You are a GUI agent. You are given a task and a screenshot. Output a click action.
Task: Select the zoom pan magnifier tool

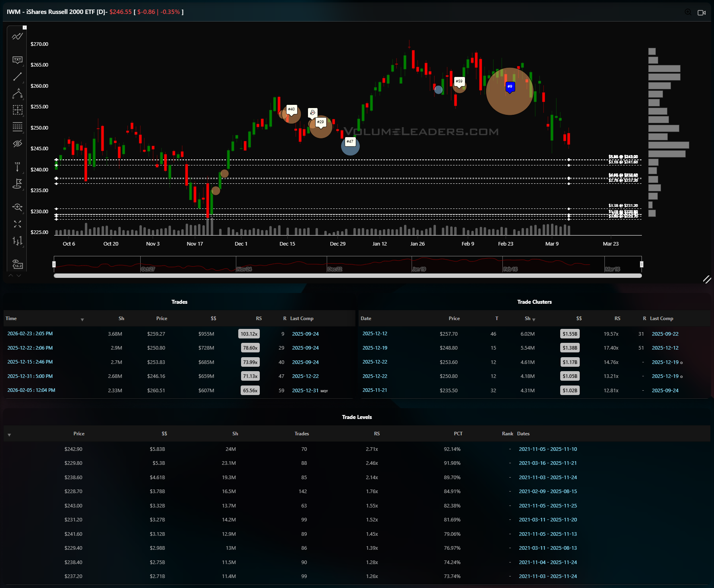(x=17, y=207)
